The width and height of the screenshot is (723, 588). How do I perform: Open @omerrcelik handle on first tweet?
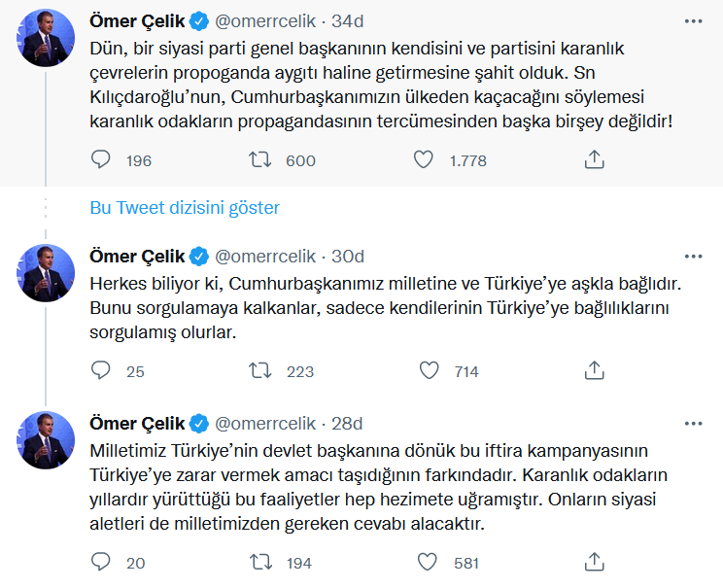(x=265, y=21)
